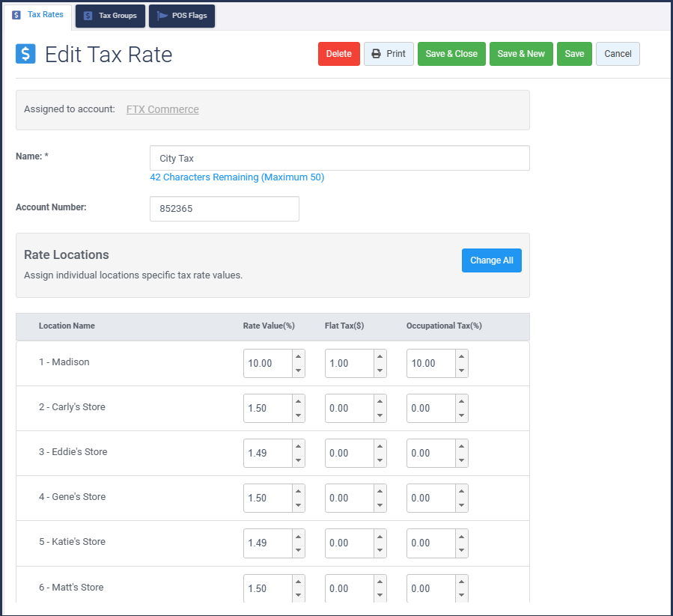Cancel editing the tax rate
Image resolution: width=673 pixels, height=616 pixels.
click(x=618, y=53)
